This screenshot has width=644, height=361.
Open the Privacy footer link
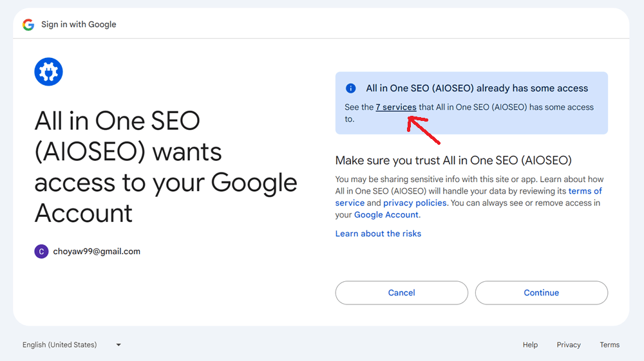click(x=569, y=345)
